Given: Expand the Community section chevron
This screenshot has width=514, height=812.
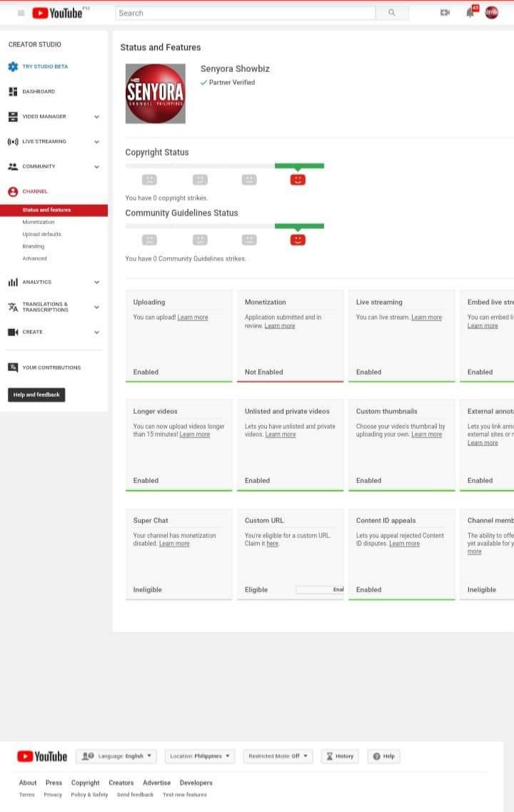Looking at the screenshot, I should pyautogui.click(x=96, y=167).
